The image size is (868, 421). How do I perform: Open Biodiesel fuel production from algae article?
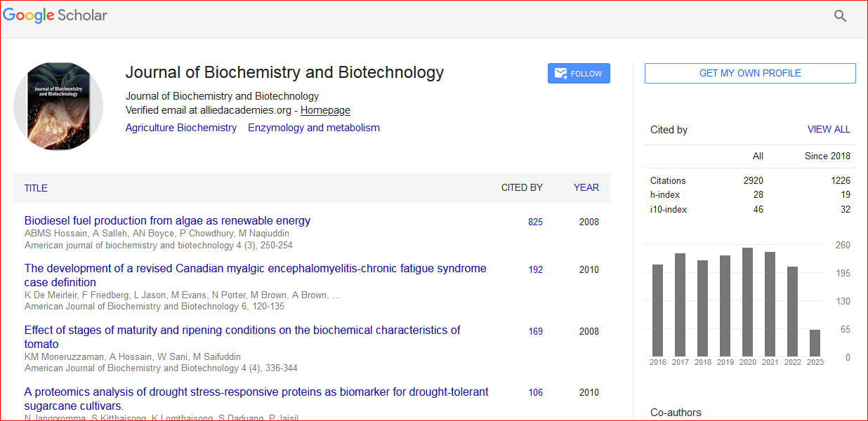coord(167,220)
